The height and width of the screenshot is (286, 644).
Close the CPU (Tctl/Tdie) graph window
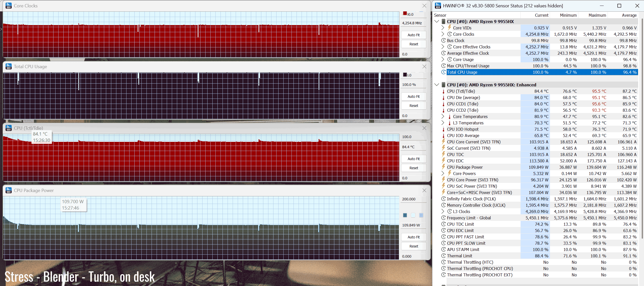click(x=424, y=128)
